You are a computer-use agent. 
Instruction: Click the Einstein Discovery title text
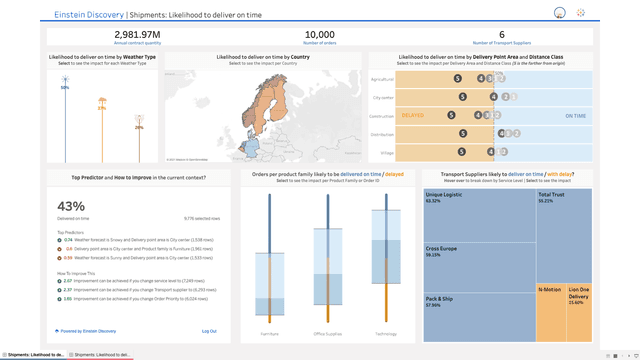(89, 15)
